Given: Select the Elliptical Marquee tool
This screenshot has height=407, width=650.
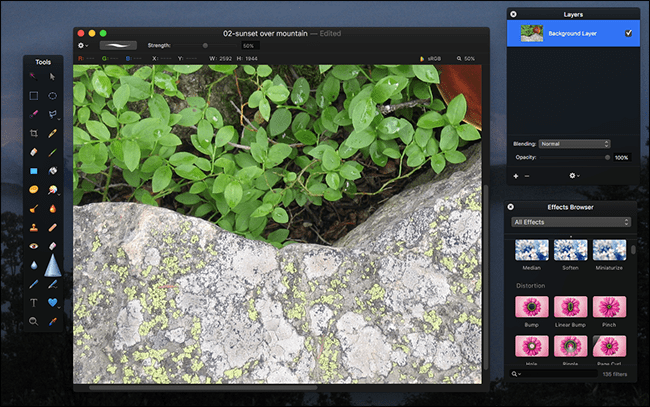Looking at the screenshot, I should (x=52, y=96).
